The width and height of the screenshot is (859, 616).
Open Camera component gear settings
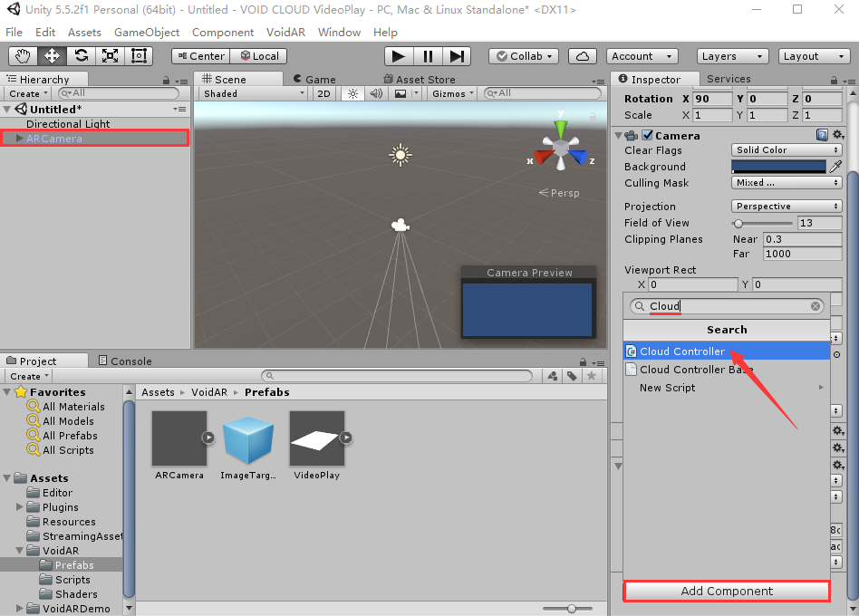(x=838, y=135)
